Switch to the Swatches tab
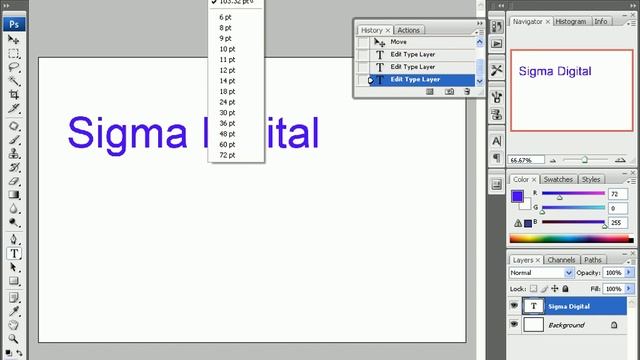Screen dimensions: 640x360 click(x=558, y=180)
